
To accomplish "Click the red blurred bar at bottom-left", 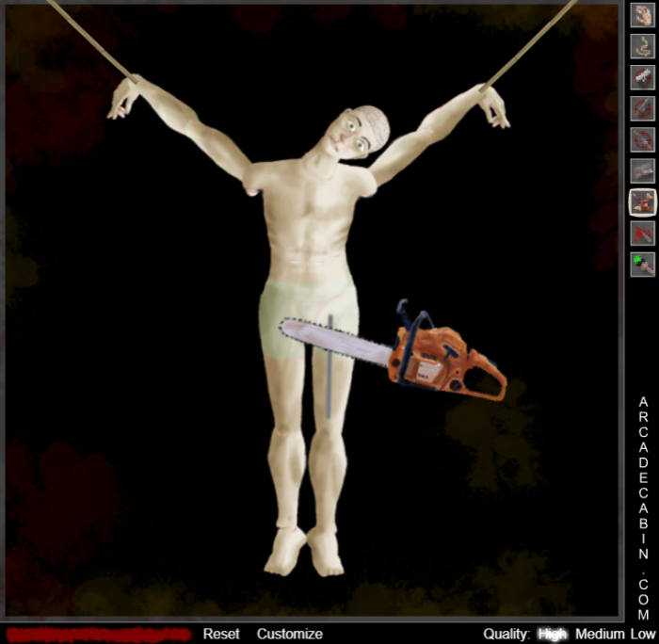I will 98,634.
